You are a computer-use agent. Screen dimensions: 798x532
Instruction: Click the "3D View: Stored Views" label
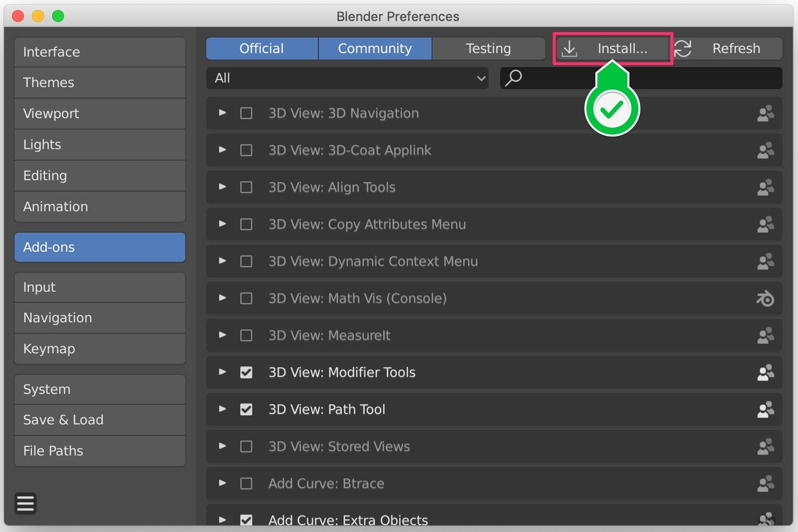tap(339, 446)
